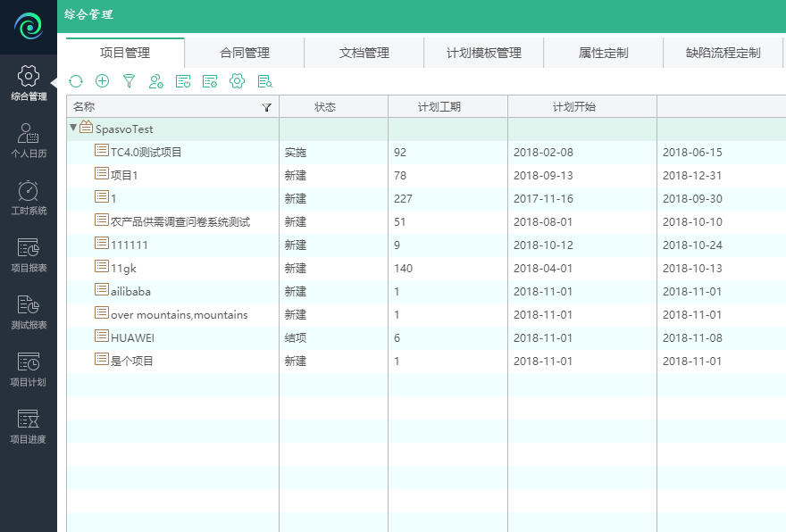
Task: Select the SpasvoTest root row
Action: (426, 129)
